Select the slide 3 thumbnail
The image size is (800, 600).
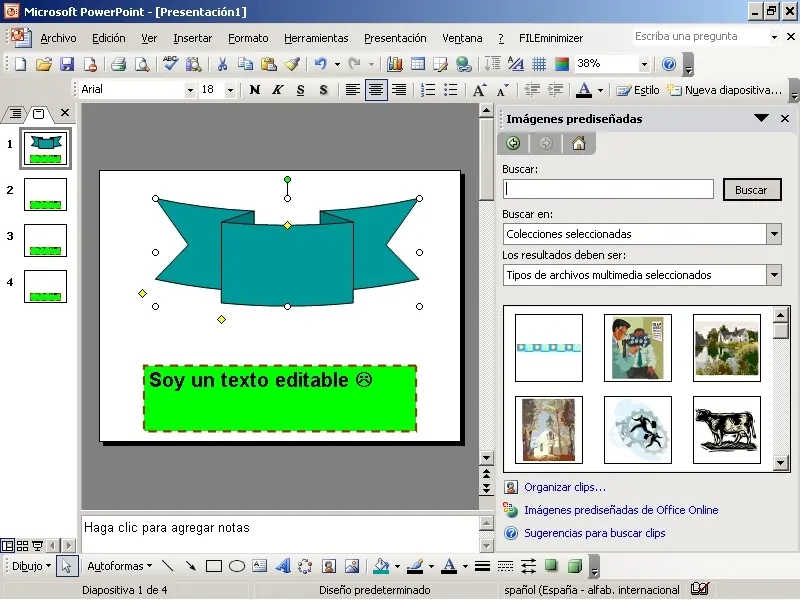pyautogui.click(x=45, y=240)
